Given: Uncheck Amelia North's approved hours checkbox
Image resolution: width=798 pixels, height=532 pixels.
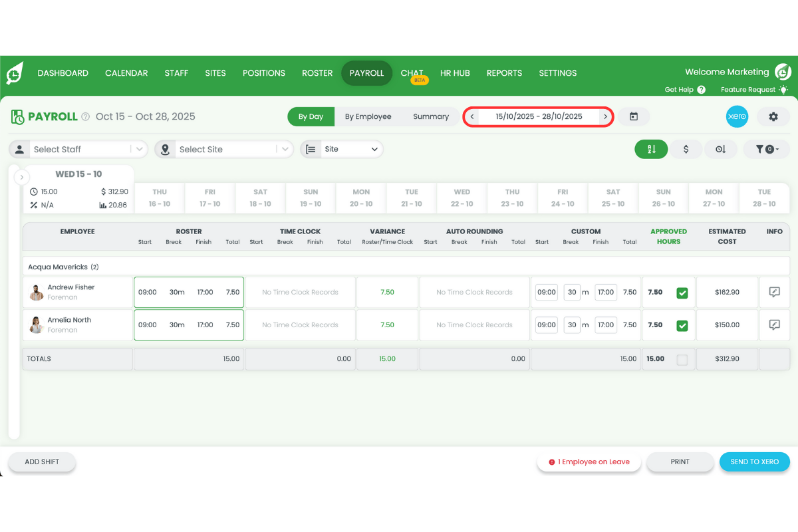Looking at the screenshot, I should pos(682,325).
